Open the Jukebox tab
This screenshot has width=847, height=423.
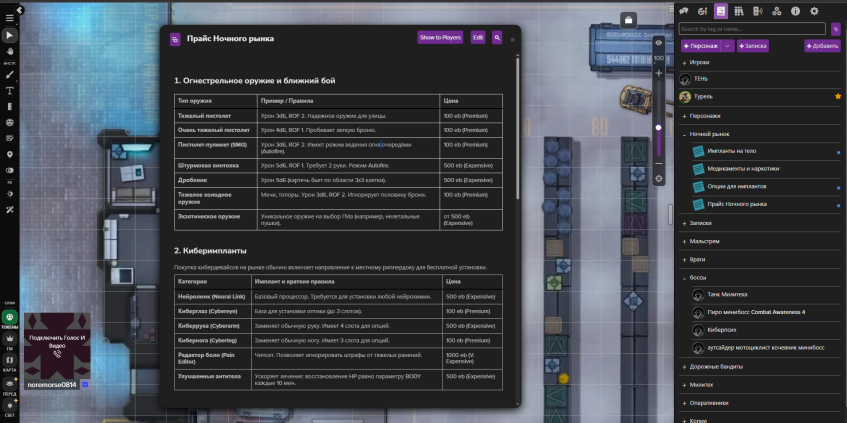click(758, 11)
